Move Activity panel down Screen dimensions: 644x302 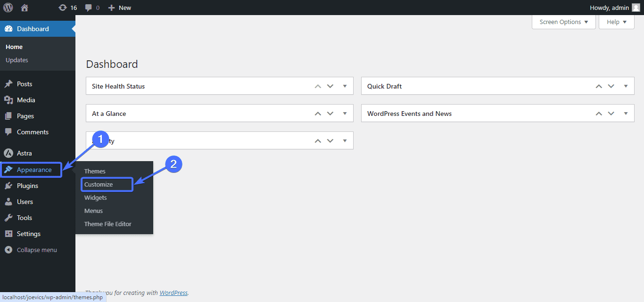tap(330, 141)
